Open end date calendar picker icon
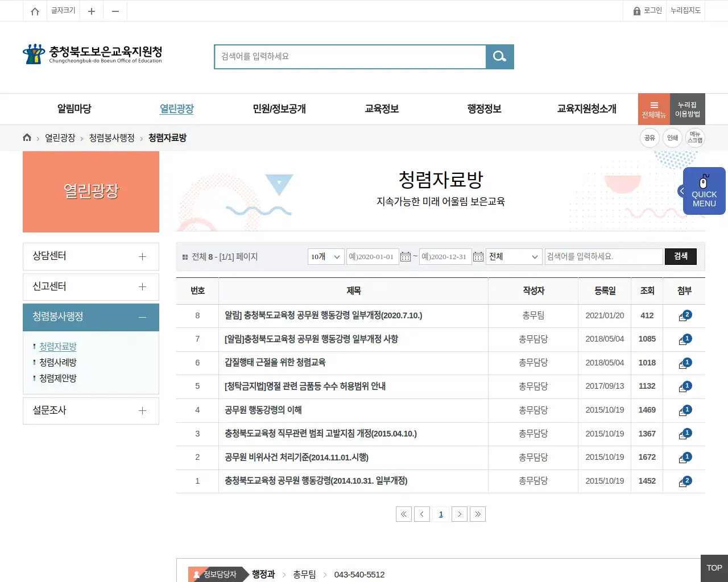The image size is (728, 582). pyautogui.click(x=478, y=257)
